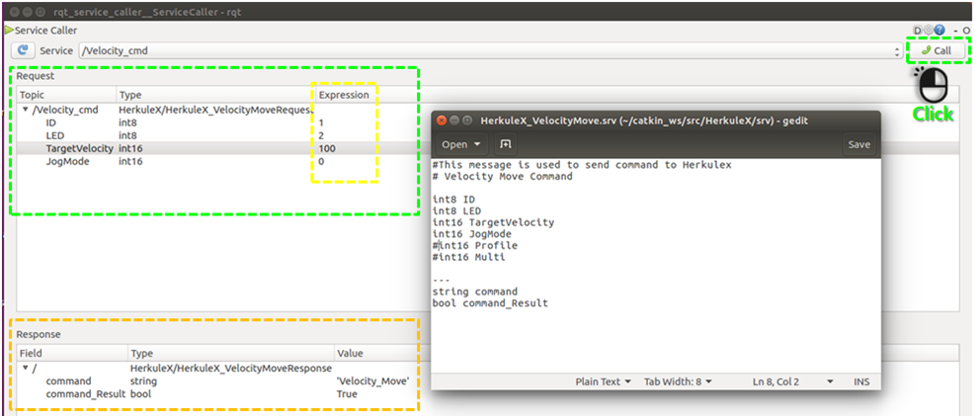Click the Type column header in Request
This screenshot has height=417, width=980.
[215, 95]
